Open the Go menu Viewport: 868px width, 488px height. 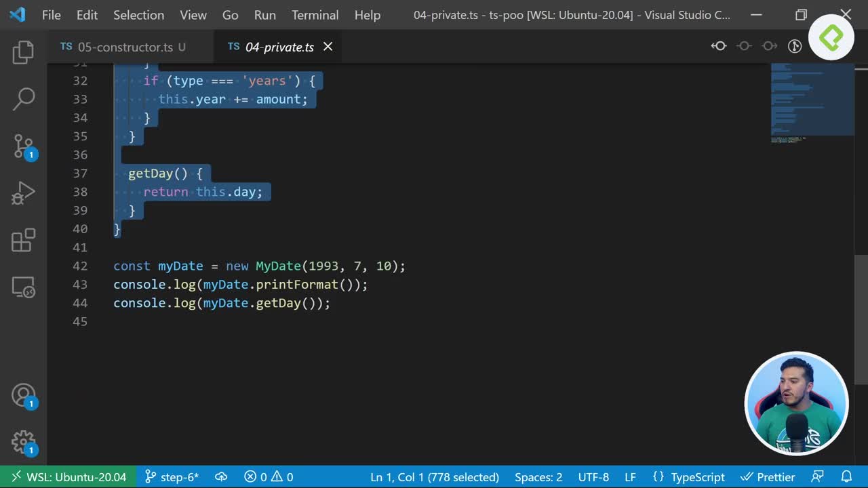point(231,15)
